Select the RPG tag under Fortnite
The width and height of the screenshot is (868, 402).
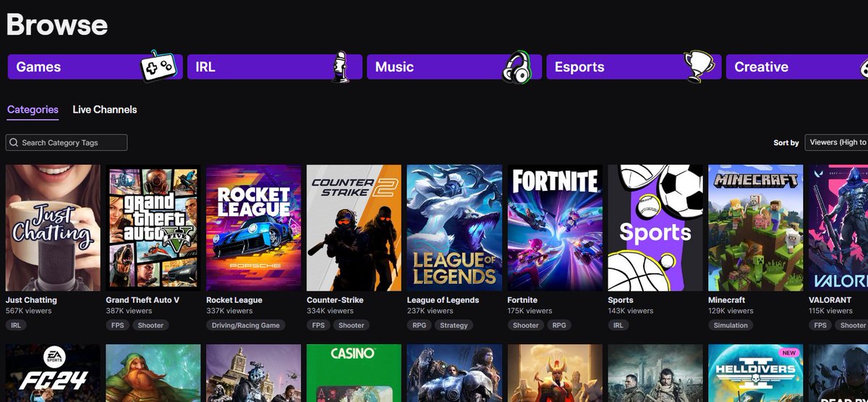[x=560, y=325]
